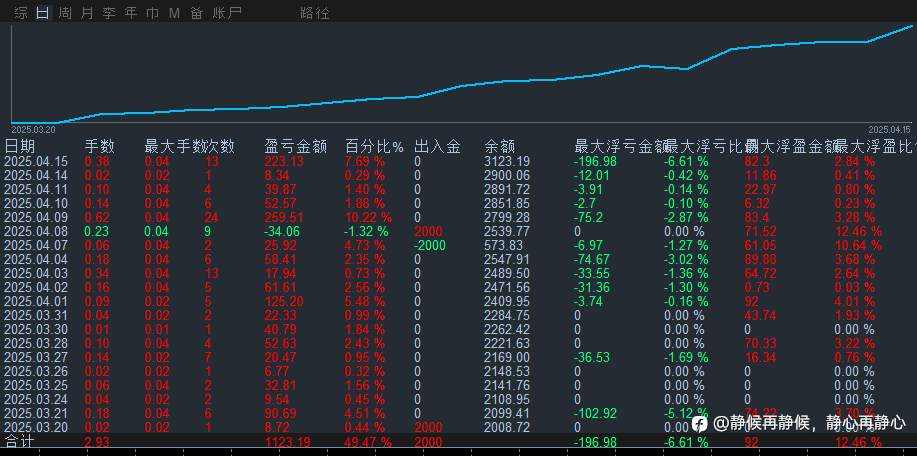Image resolution: width=917 pixels, height=456 pixels.
Task: Click balance value 2539.77
Action: (x=507, y=232)
